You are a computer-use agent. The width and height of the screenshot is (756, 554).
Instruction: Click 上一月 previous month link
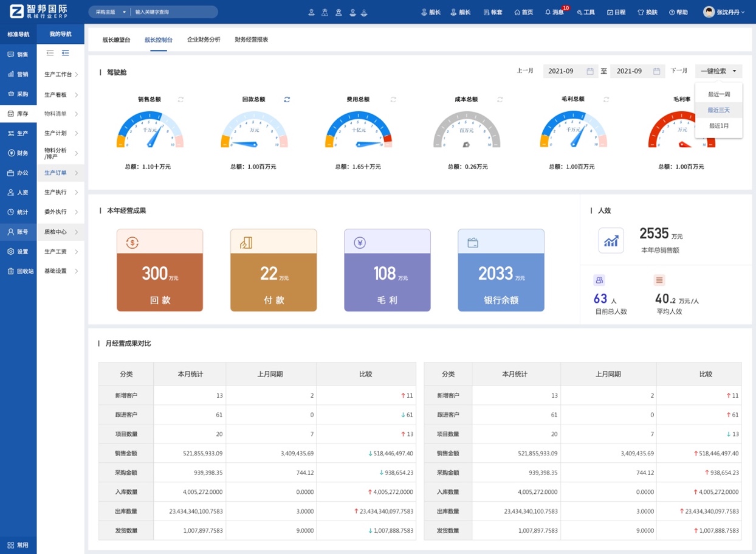[x=525, y=71]
